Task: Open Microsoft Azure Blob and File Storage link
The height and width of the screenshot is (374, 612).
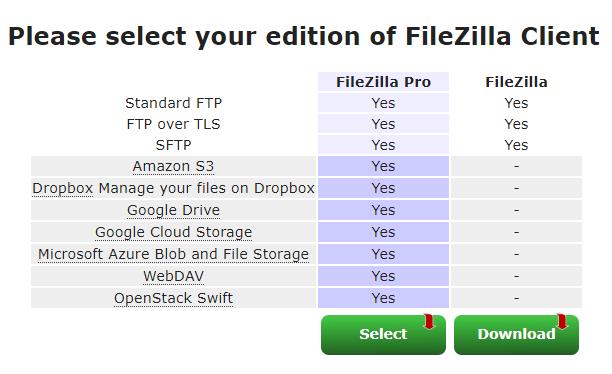Action: (173, 254)
